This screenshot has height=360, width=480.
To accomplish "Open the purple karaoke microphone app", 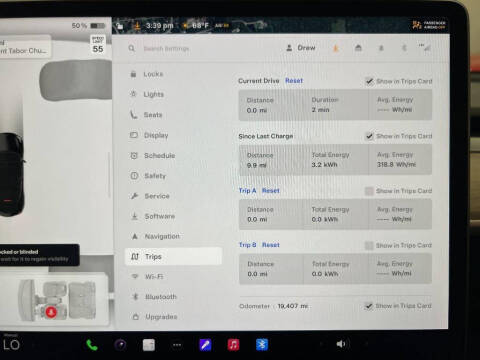I will pyautogui.click(x=205, y=345).
